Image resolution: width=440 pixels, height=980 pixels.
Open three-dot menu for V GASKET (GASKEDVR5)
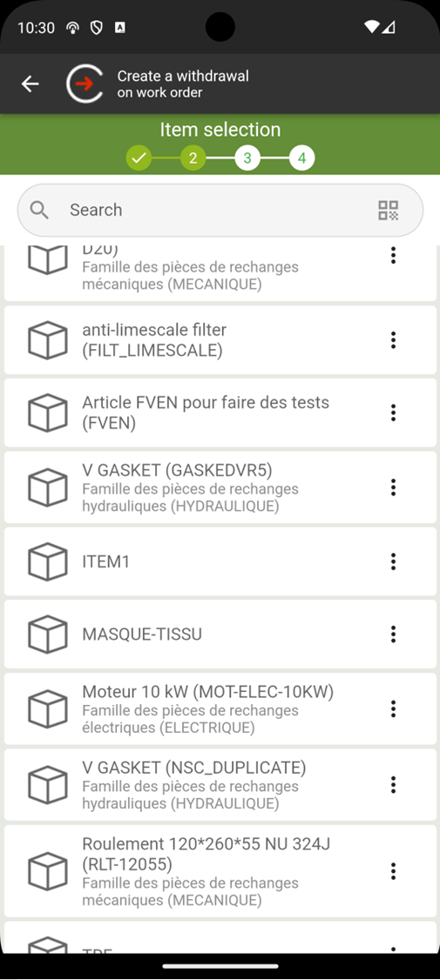click(393, 487)
